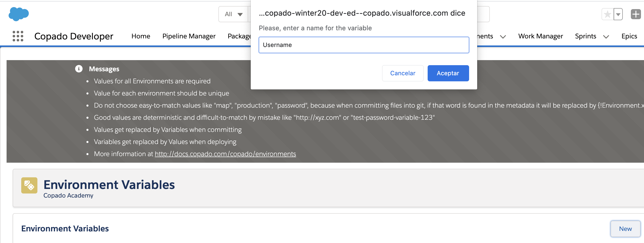644x243 pixels.
Task: Click the Messages info icon
Action: pos(79,69)
